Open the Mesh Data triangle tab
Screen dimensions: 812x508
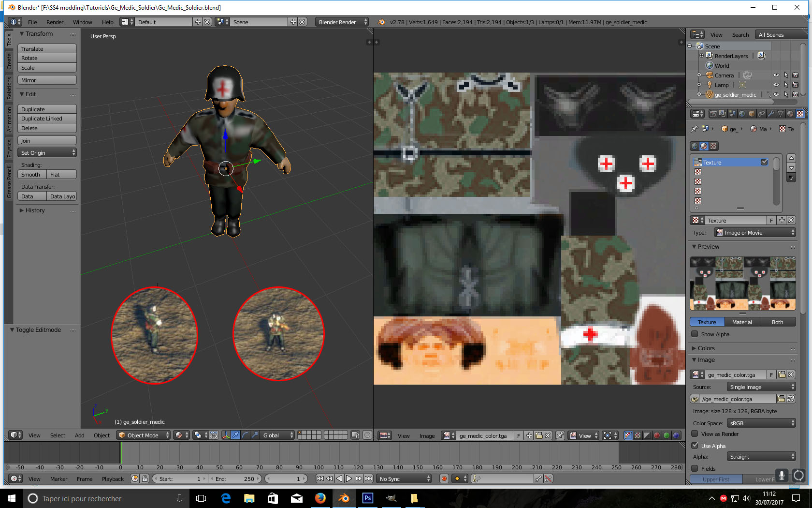(x=781, y=114)
